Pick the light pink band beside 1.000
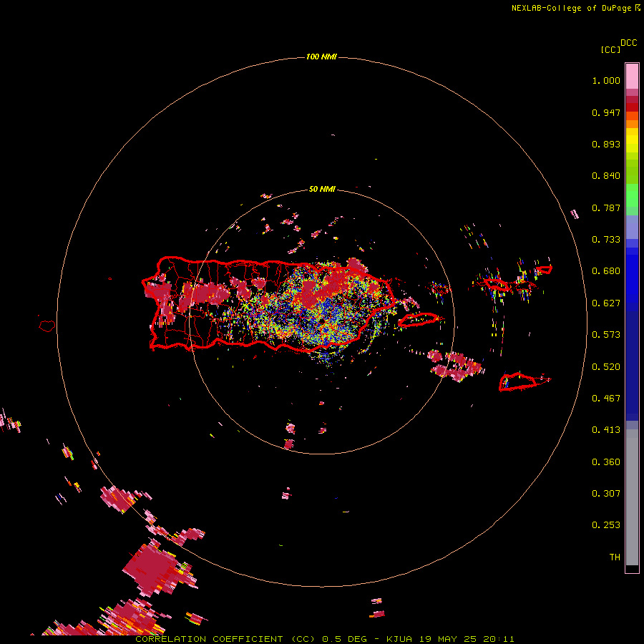The height and width of the screenshot is (644, 644). click(x=632, y=77)
